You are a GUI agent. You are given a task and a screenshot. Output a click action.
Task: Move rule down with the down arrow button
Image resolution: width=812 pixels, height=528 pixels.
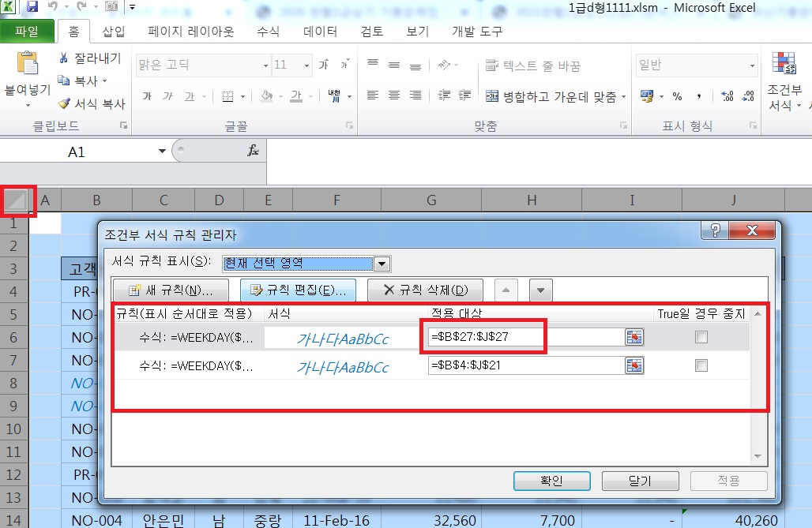[x=540, y=290]
